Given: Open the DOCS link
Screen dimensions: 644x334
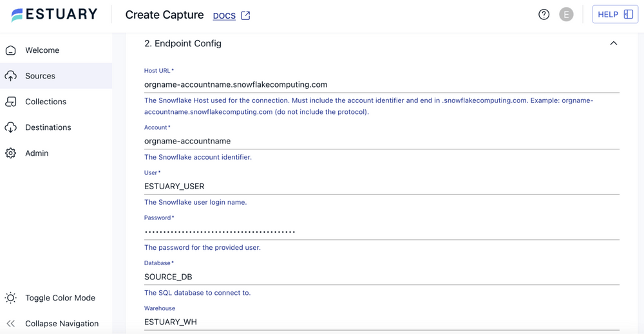Looking at the screenshot, I should point(224,15).
